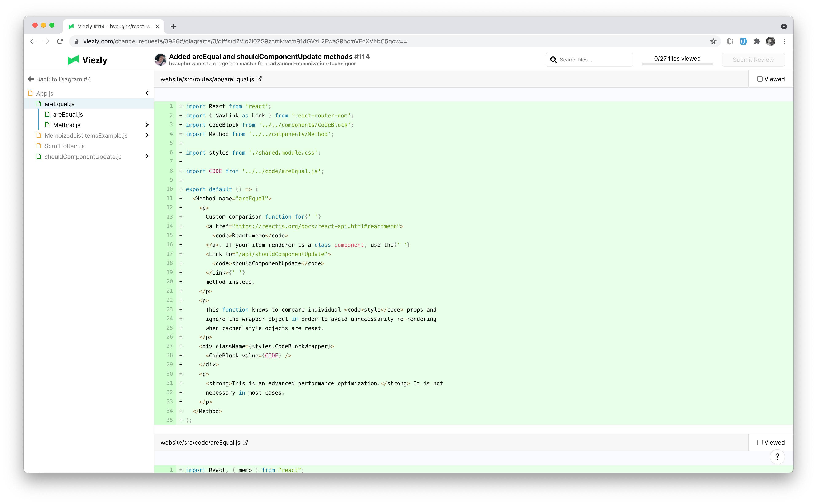817x504 pixels.
Task: Open the help question mark button
Action: click(777, 457)
